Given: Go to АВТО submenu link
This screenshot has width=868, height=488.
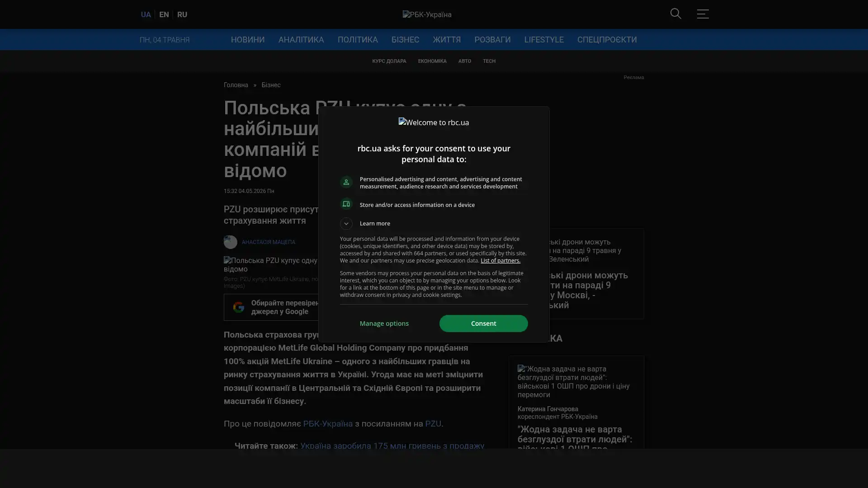Looking at the screenshot, I should [465, 61].
